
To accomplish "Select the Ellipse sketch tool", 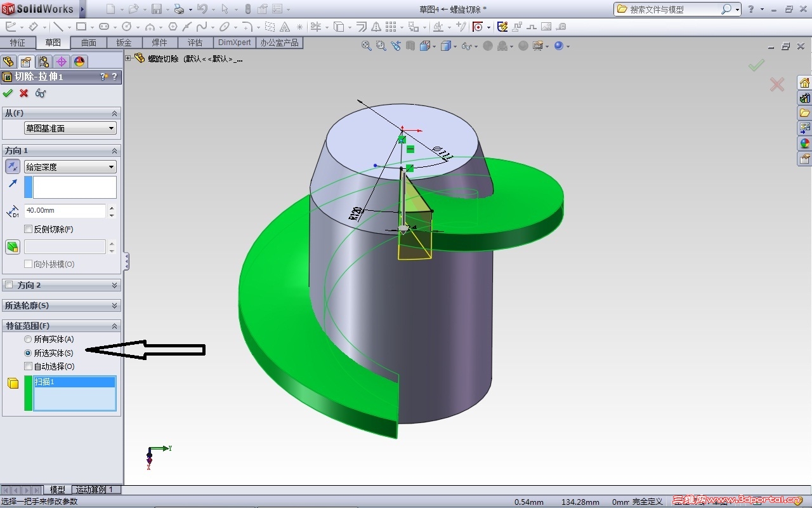I will [225, 27].
